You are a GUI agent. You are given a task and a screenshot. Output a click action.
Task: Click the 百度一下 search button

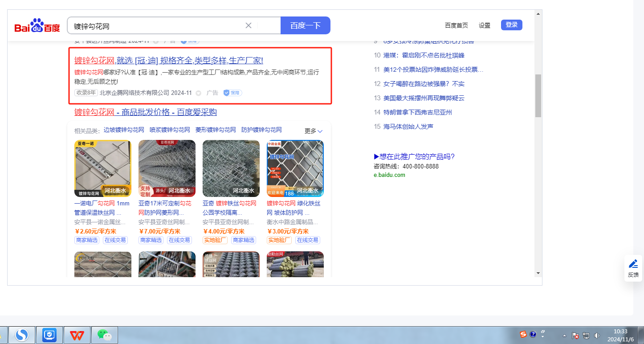click(306, 25)
